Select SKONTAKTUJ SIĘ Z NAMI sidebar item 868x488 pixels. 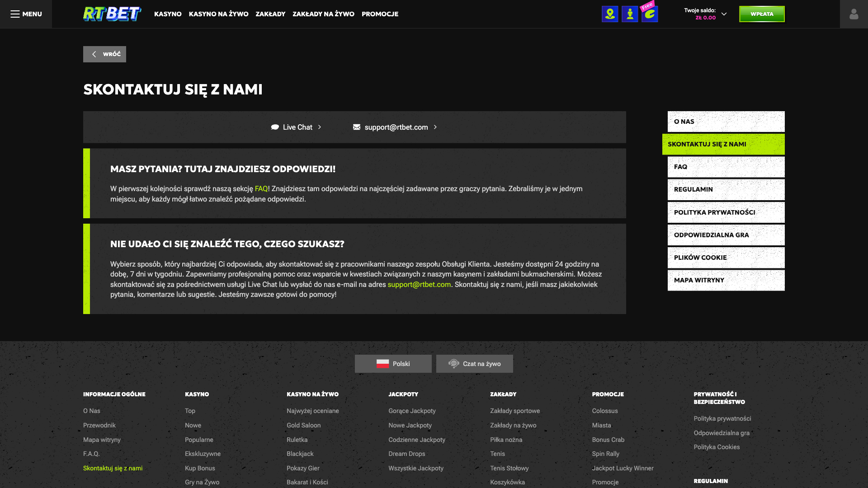(723, 144)
